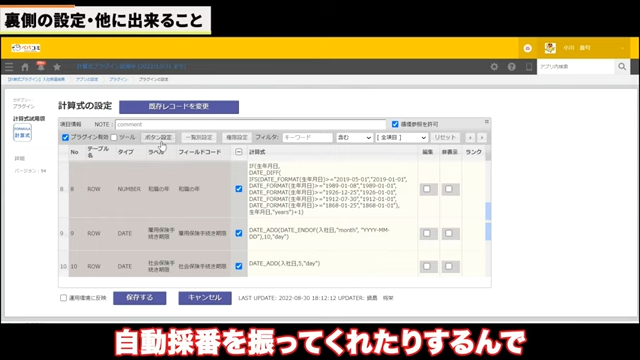Image resolution: width=640 pixels, height=360 pixels.
Task: Check the 編集 checkbox in row 8
Action: pos(427,189)
